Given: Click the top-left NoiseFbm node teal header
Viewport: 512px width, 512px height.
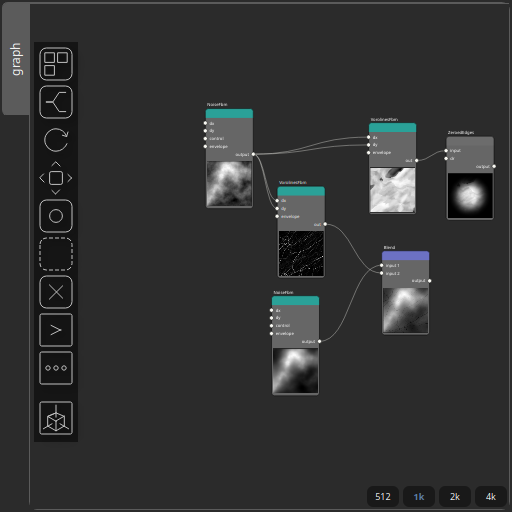Looking at the screenshot, I should (x=229, y=113).
